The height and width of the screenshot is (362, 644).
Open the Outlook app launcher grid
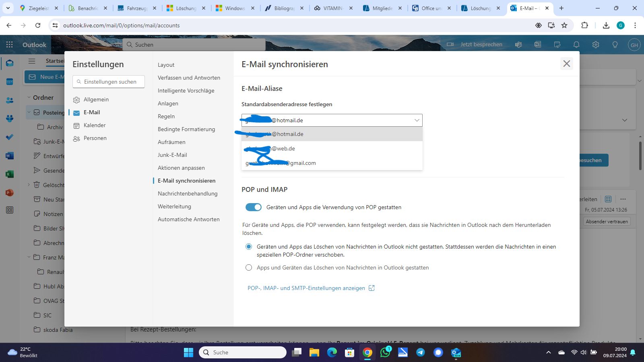coord(10,45)
